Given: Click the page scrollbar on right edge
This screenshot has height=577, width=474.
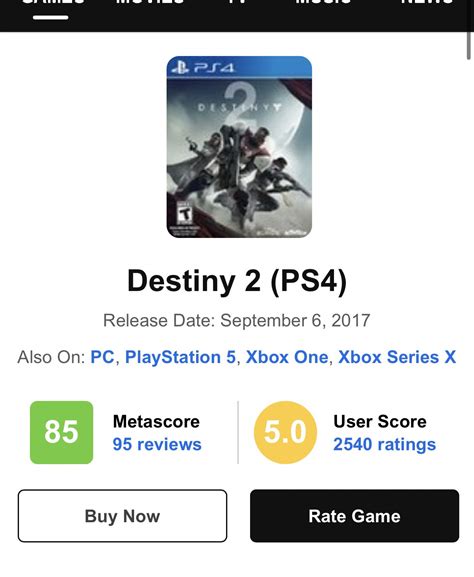Looking at the screenshot, I should (x=468, y=45).
